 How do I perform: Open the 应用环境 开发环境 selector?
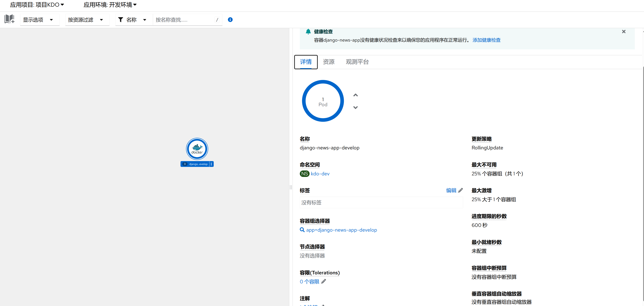[x=110, y=5]
